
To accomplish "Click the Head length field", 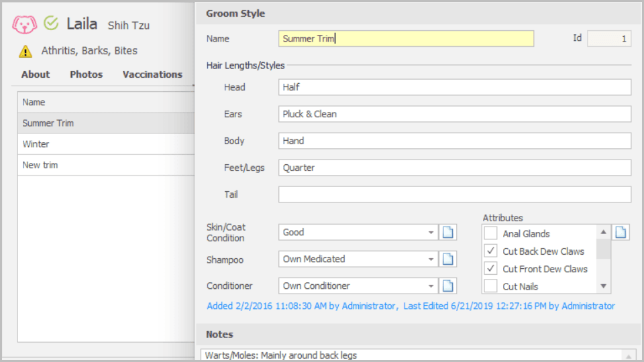I will (x=455, y=87).
